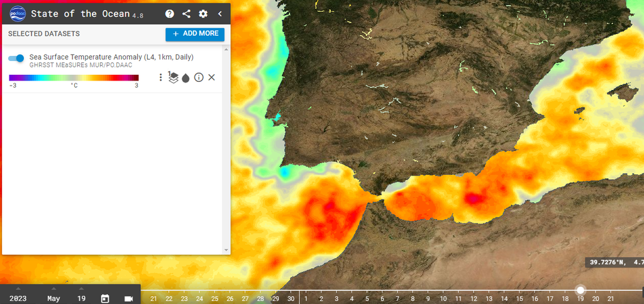Select day 12 on the timeline
644x304 pixels.
coord(474,298)
